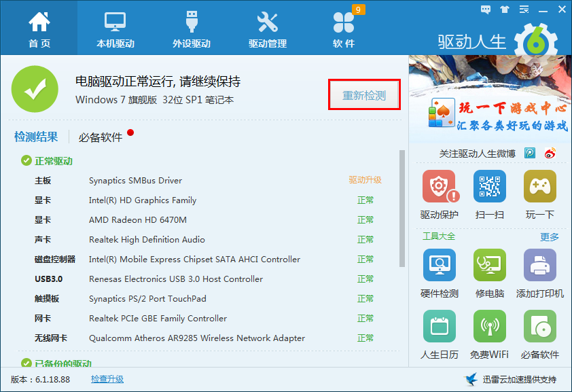
Task: Click 驱动升级 for Synaptics SMBus Driver
Action: pyautogui.click(x=365, y=181)
